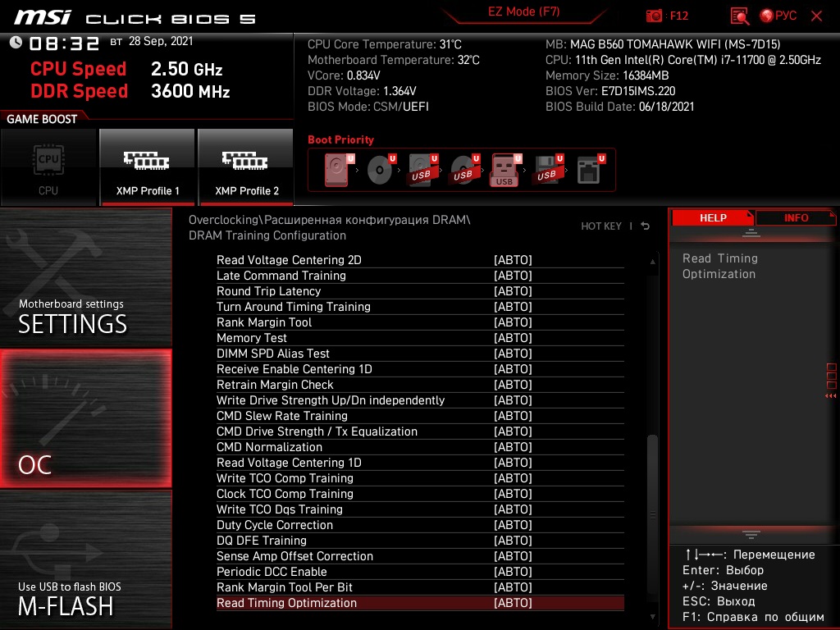840x630 pixels.
Task: Select CMD Slew Rate Training row
Action: pyautogui.click(x=420, y=416)
